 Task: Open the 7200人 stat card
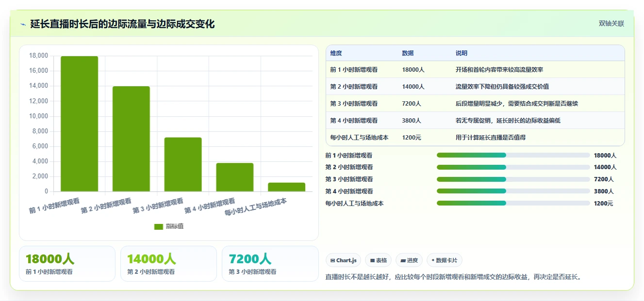pyautogui.click(x=270, y=264)
